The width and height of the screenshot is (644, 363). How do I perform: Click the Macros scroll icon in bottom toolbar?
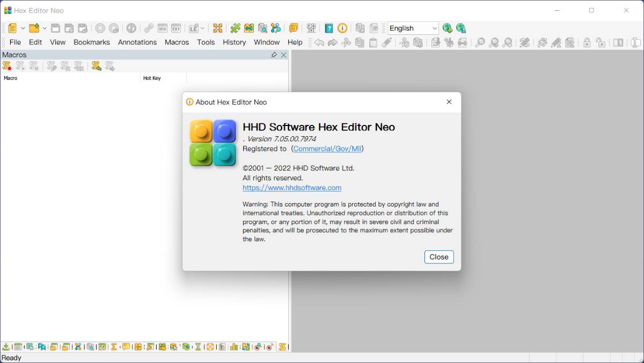283,347
